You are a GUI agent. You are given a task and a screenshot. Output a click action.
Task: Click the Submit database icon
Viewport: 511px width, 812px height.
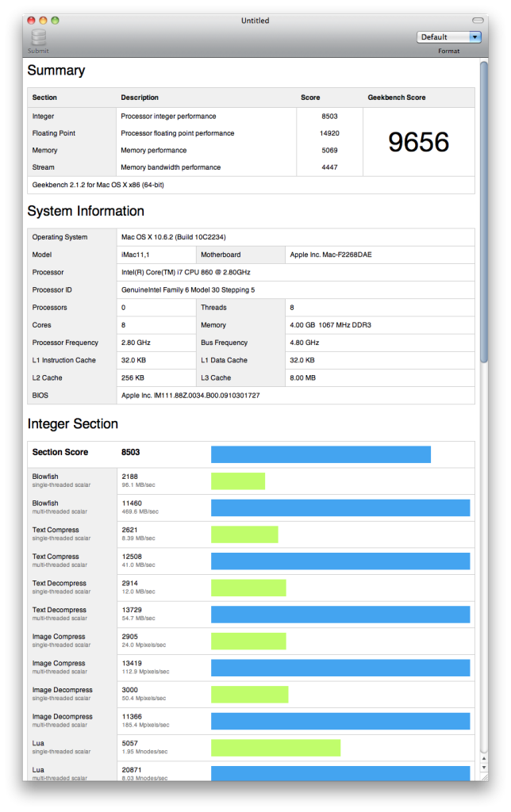tap(38, 38)
